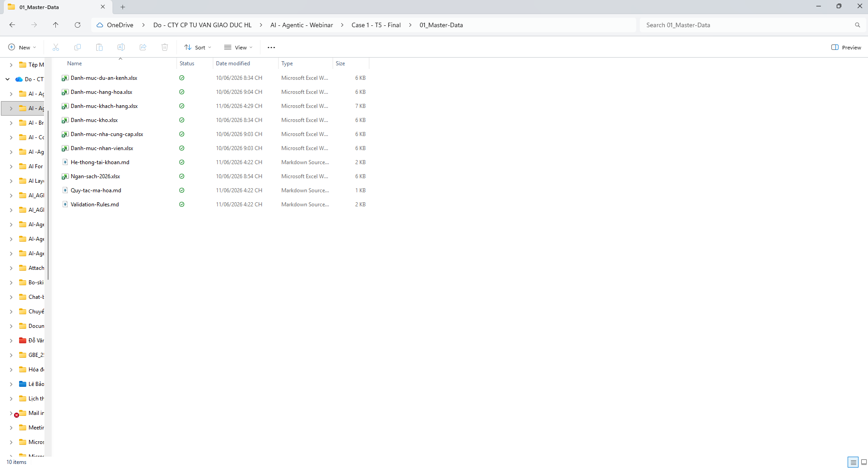The height and width of the screenshot is (473, 868).
Task: Toggle the Preview pane
Action: (x=846, y=47)
